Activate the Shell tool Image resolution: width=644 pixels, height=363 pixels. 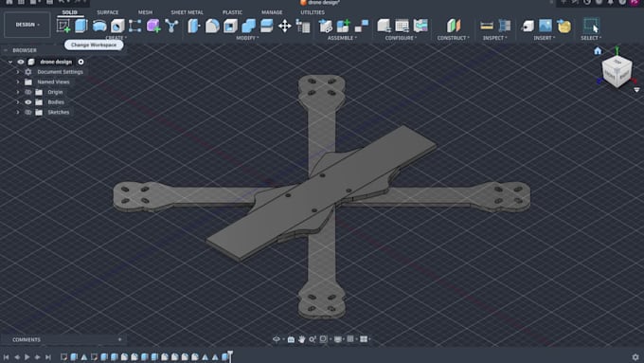(x=230, y=26)
